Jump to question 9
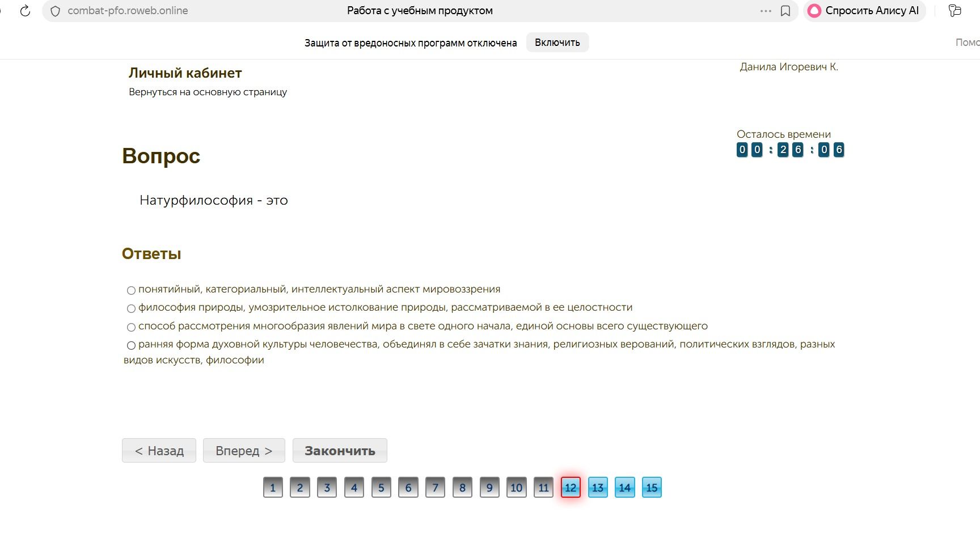980x551 pixels. pyautogui.click(x=489, y=488)
